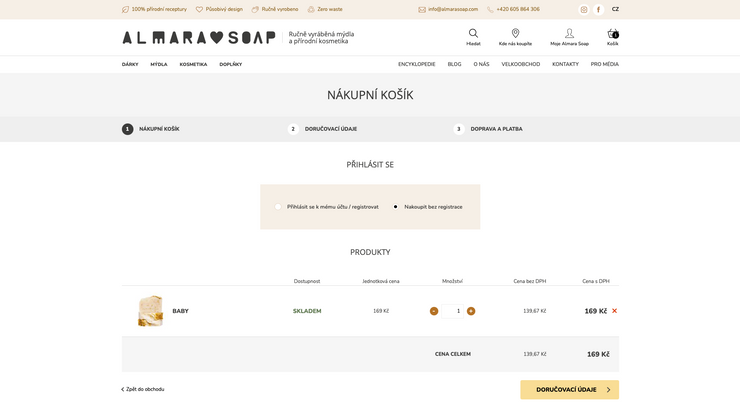Click the Almara Soap logo
Screen dimensions: 740x416
point(198,37)
